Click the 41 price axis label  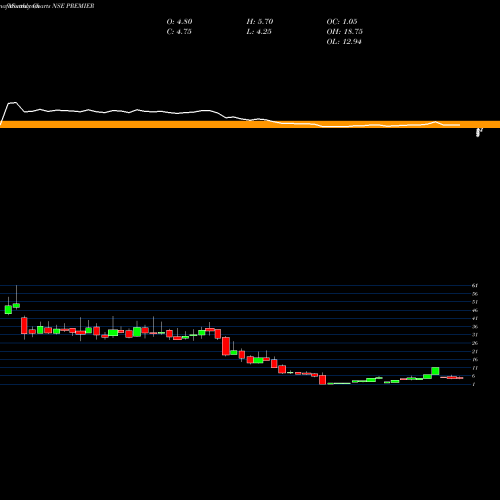(475, 318)
